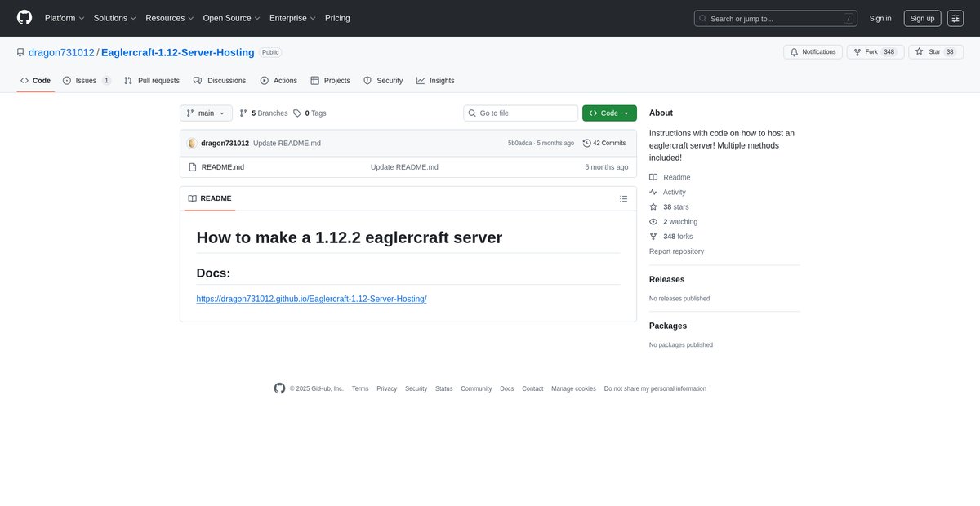Open the Security tab
The width and height of the screenshot is (980, 506).
tap(383, 81)
